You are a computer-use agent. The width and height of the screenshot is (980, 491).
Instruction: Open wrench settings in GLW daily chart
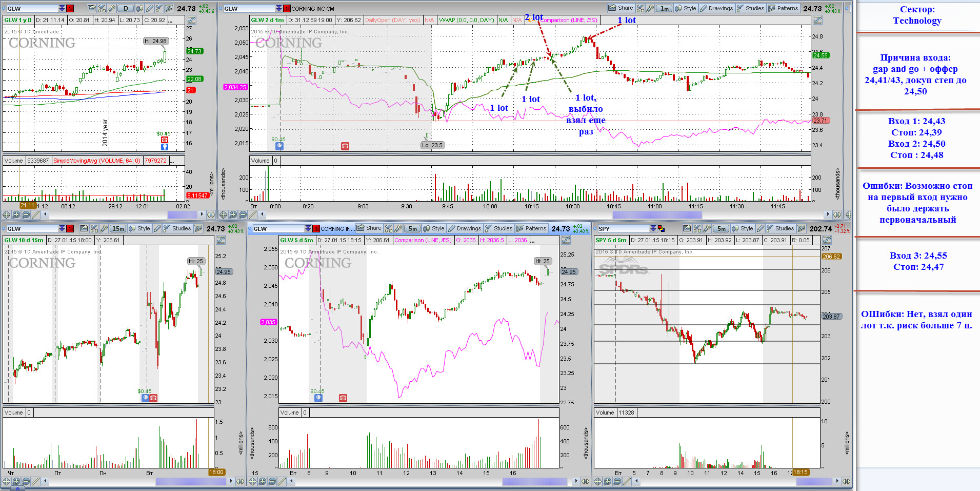pos(111,8)
